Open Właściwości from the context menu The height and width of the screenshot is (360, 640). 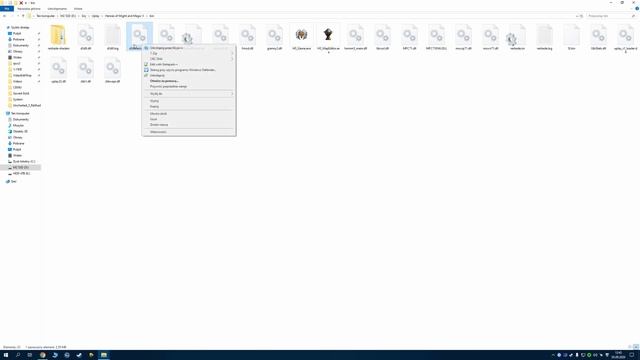189,132
